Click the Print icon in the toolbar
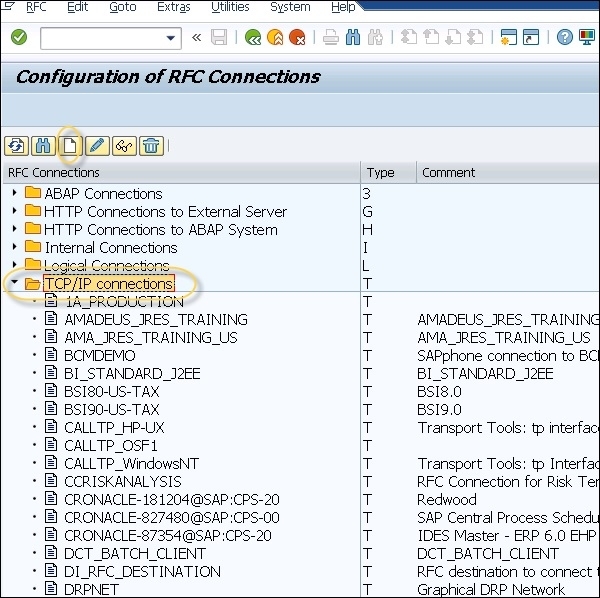 [x=331, y=37]
